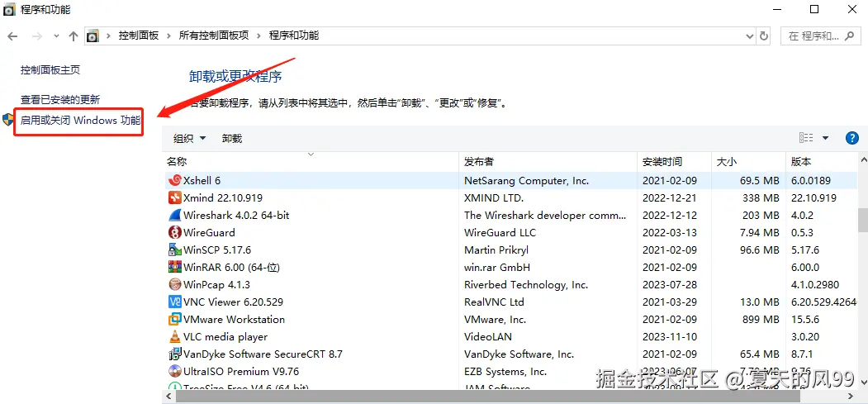Select publisher WireGuard LLC

(500, 232)
